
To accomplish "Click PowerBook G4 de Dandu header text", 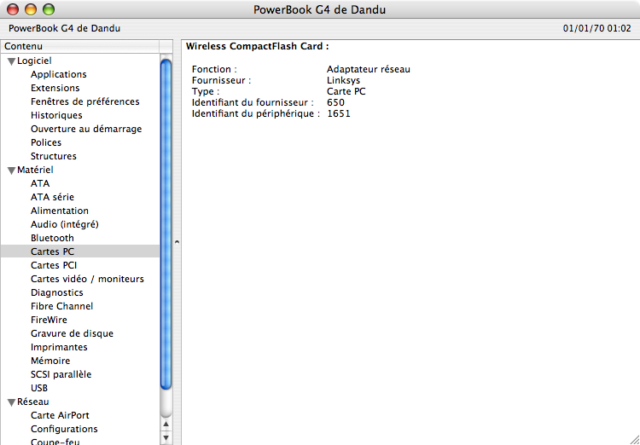I will coord(64,29).
